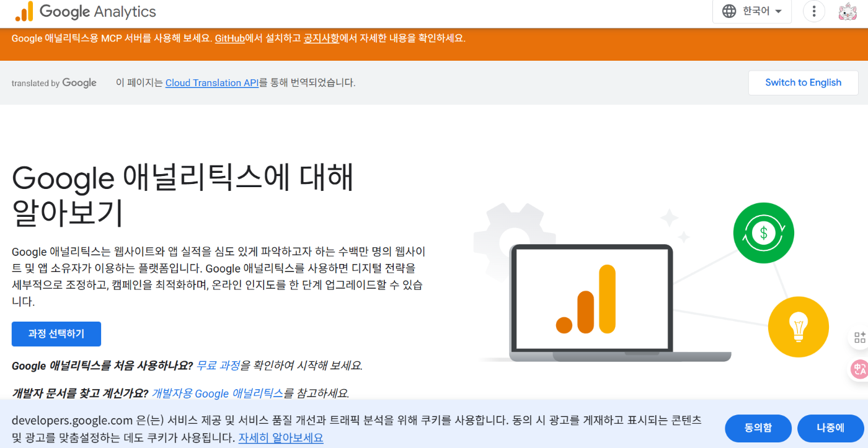Click the yellow lightbulb icon
This screenshot has width=868, height=448.
tap(799, 327)
